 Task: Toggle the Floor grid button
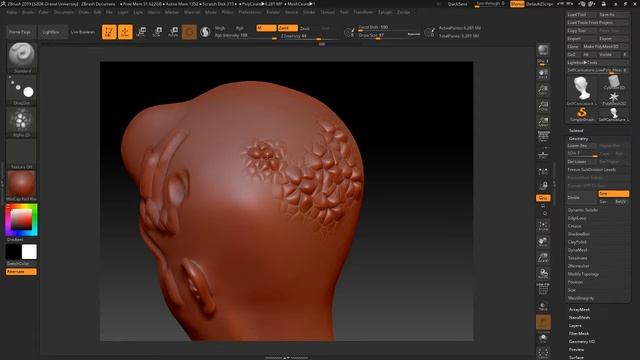tap(543, 155)
